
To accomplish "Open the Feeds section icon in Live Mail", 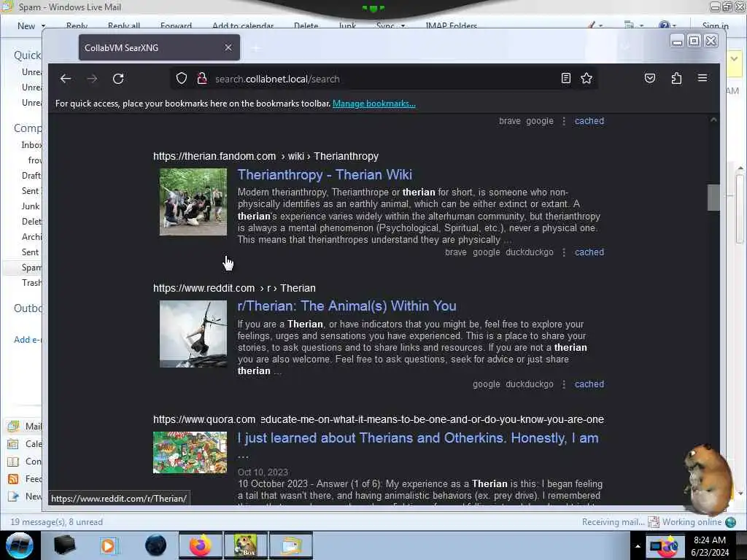I will [13, 479].
